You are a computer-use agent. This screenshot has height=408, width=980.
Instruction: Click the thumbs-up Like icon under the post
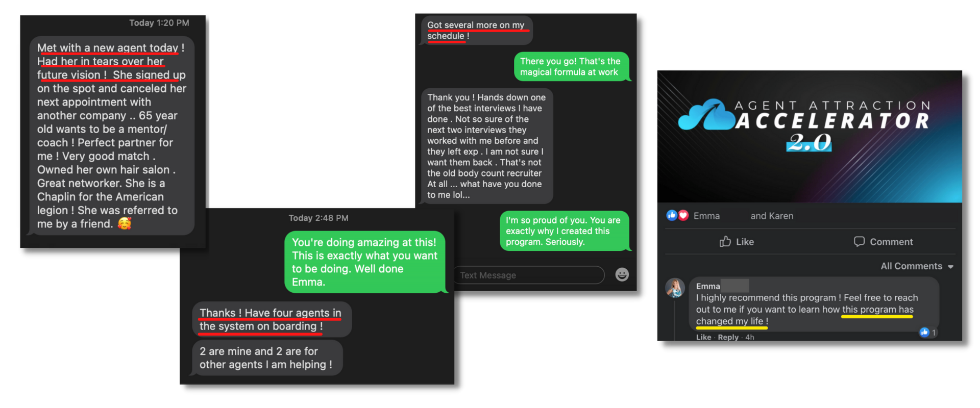point(725,241)
